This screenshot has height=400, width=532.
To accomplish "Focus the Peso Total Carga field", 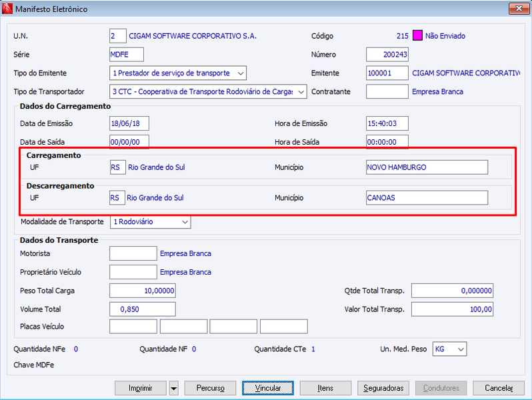I will [x=143, y=291].
